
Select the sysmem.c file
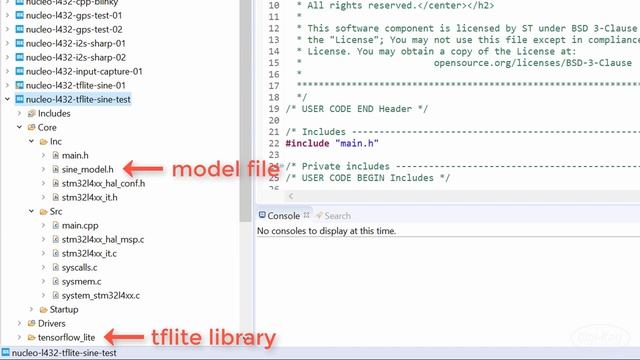[82, 282]
